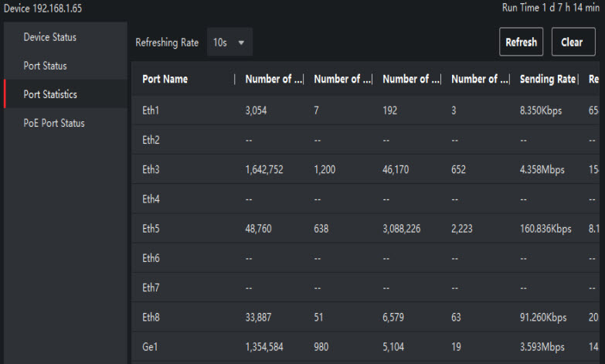Select the Eth1 port row
This screenshot has width=605, height=364.
click(151, 111)
